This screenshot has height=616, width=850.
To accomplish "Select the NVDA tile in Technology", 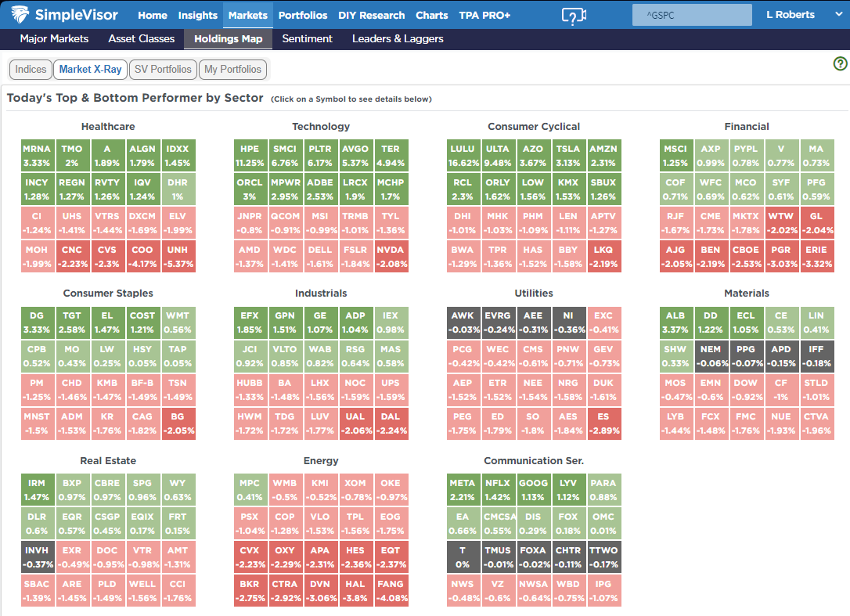I will 391,256.
